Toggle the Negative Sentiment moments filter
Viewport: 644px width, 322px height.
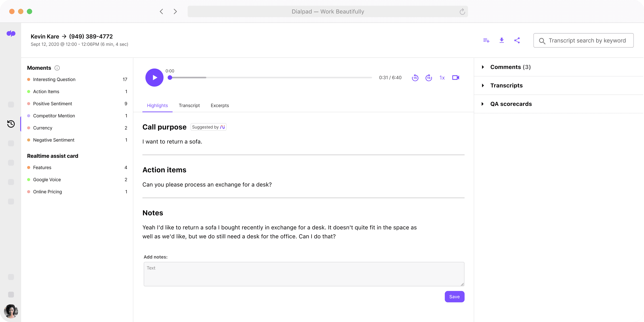[53, 140]
